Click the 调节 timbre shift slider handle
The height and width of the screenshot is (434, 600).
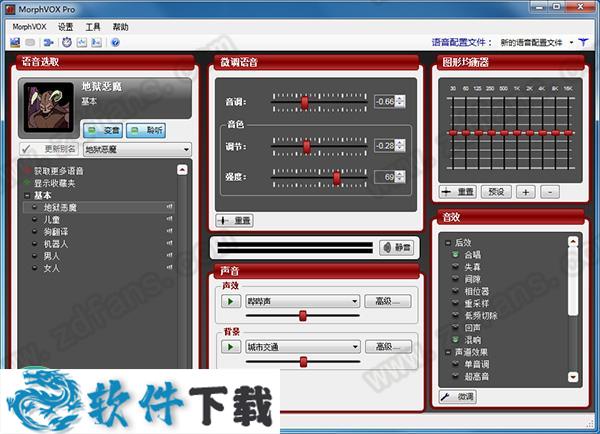[x=307, y=147]
